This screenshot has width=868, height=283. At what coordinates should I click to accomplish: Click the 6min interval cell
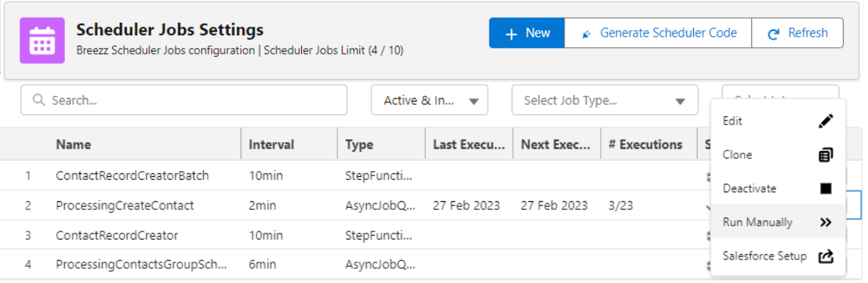262,265
